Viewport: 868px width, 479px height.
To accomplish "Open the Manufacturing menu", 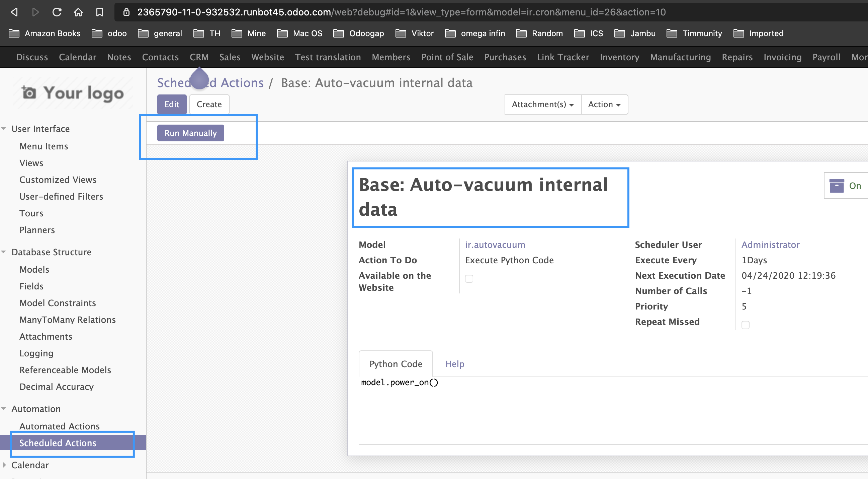I will coord(680,57).
